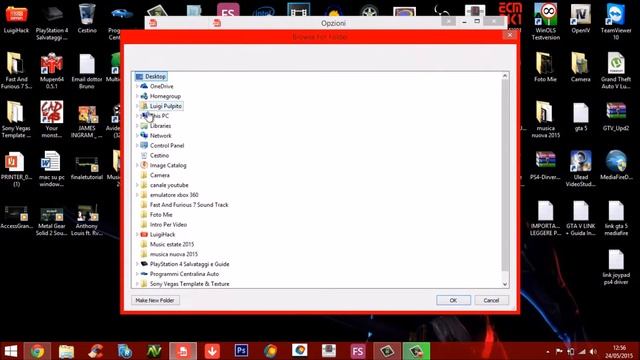Open the pink FS app on the taskbar
Viewport: 640px width, 360px height.
(358, 351)
